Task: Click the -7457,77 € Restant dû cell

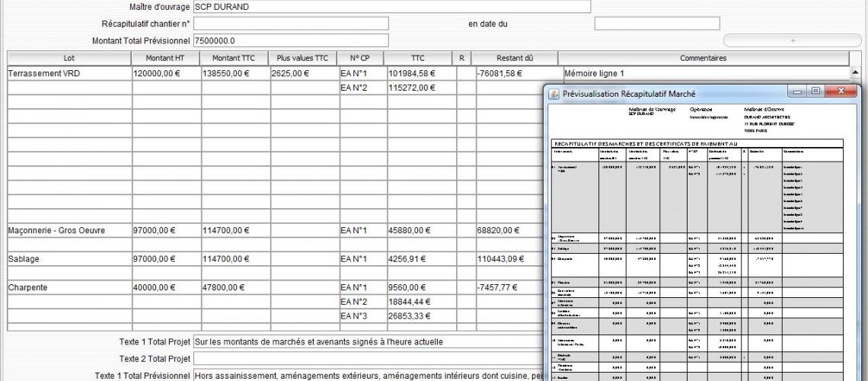Action: click(509, 288)
